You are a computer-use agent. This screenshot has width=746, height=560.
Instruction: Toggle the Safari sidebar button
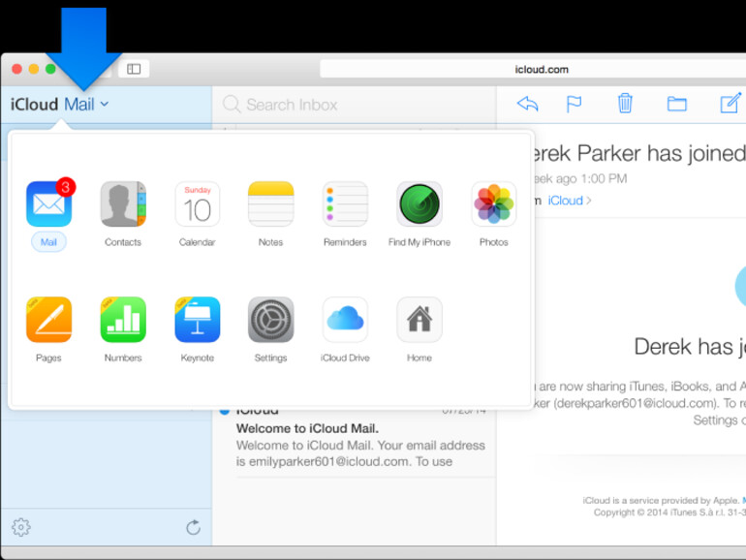(x=134, y=69)
